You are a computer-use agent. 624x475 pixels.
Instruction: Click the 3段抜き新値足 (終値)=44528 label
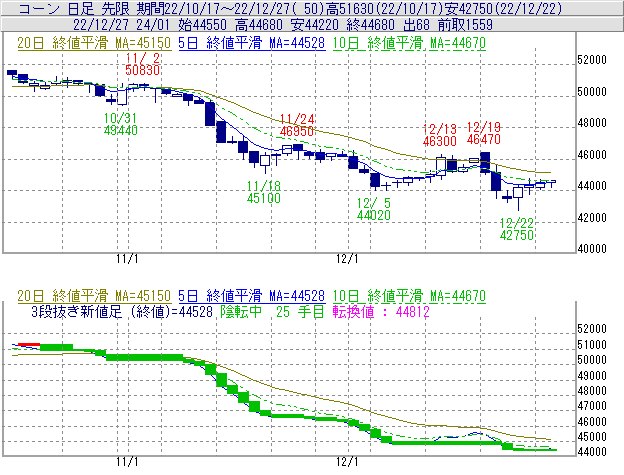click(122, 311)
